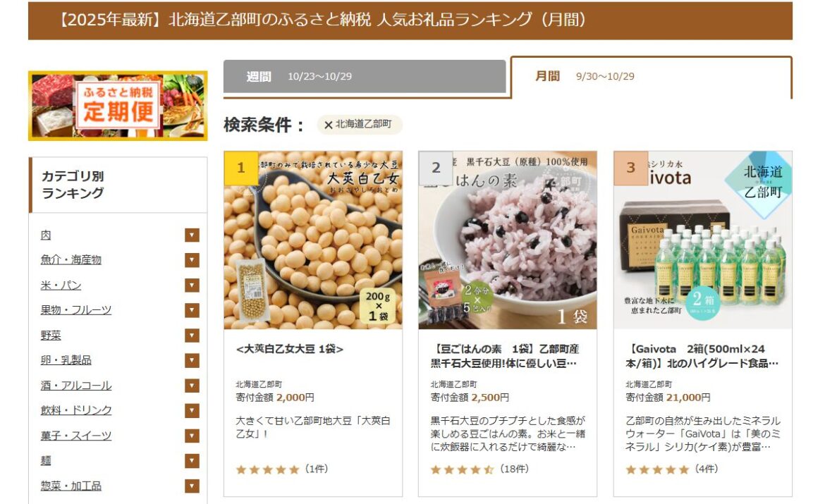Open the 豆ごはんの素 product title
This screenshot has width=825, height=504.
tap(505, 356)
